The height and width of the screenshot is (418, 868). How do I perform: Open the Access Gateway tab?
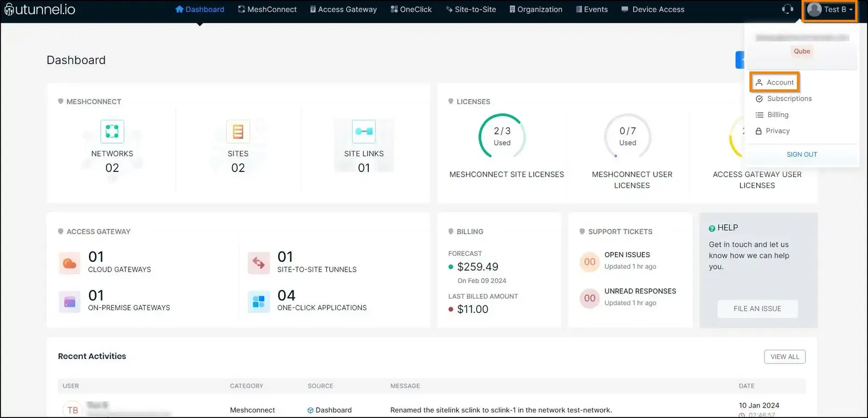coord(343,9)
